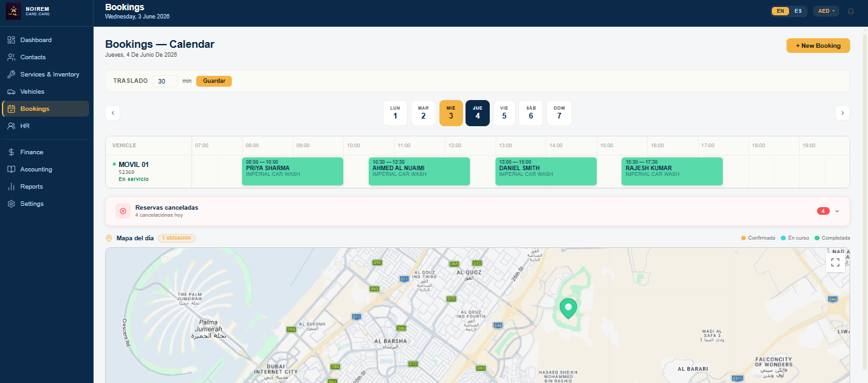Click Settings in the sidebar
This screenshot has height=383, width=868.
tap(46, 204)
